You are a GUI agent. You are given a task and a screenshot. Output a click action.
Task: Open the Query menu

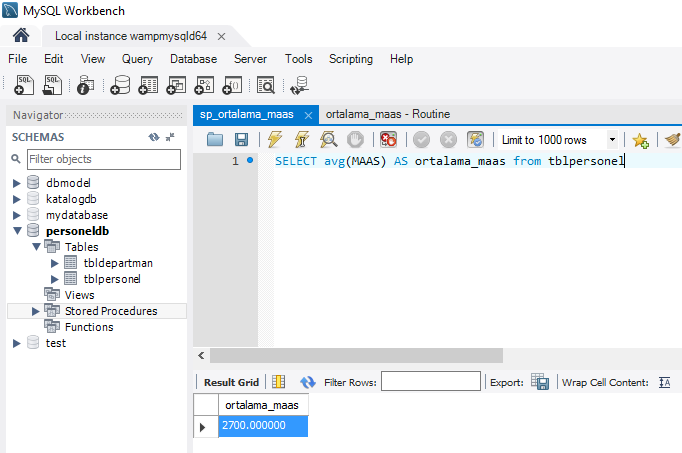(x=137, y=59)
